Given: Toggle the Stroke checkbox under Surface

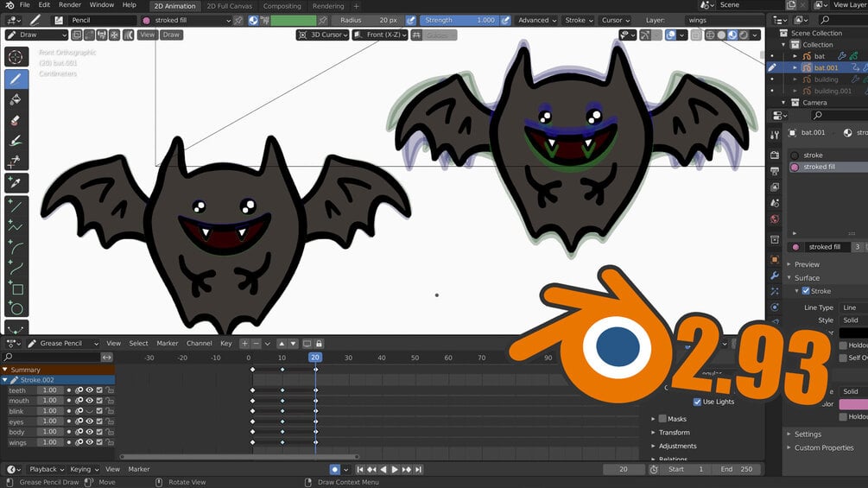Looking at the screenshot, I should pyautogui.click(x=806, y=291).
